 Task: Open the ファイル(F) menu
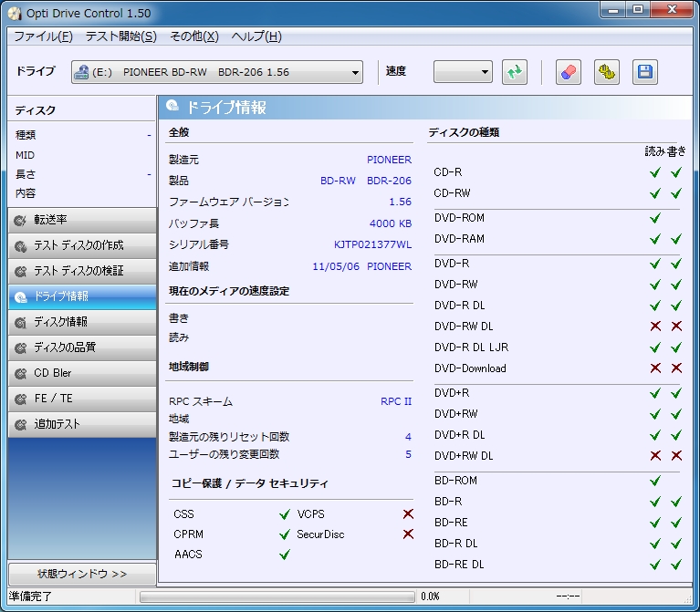point(43,36)
